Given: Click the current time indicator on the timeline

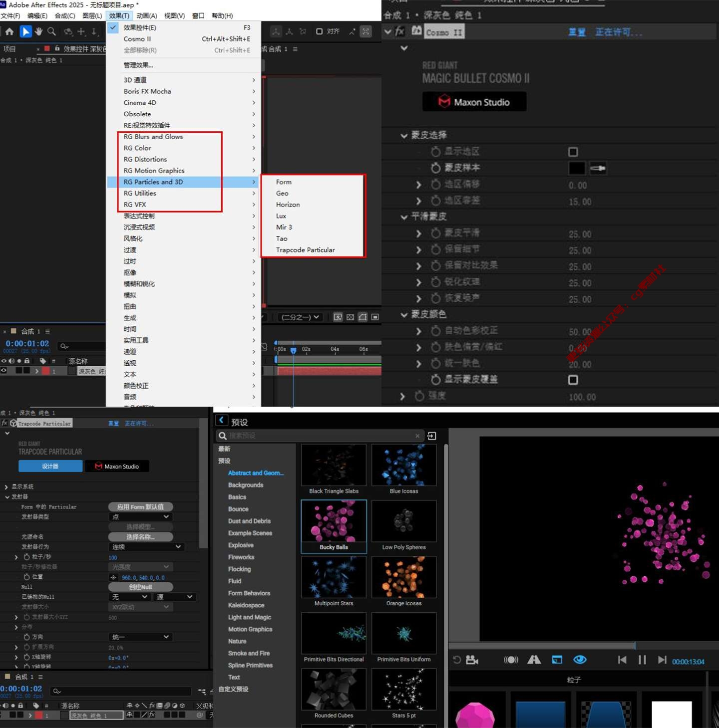Looking at the screenshot, I should [294, 350].
